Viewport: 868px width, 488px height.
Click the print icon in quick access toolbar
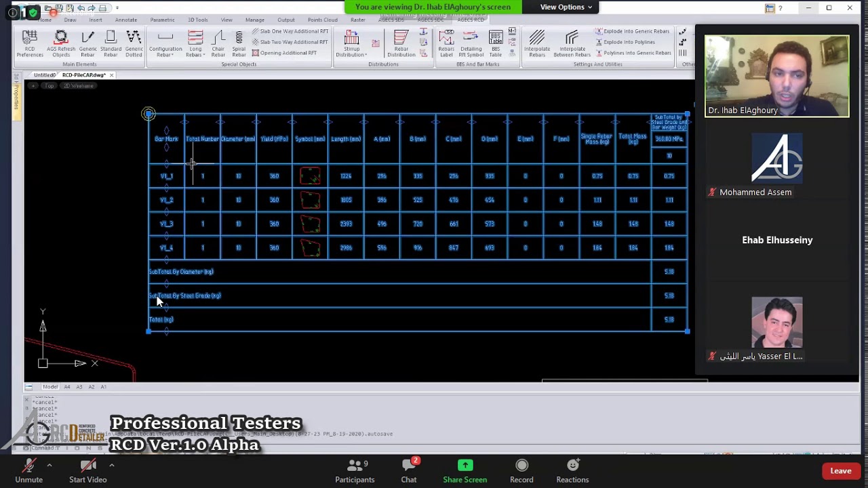103,8
